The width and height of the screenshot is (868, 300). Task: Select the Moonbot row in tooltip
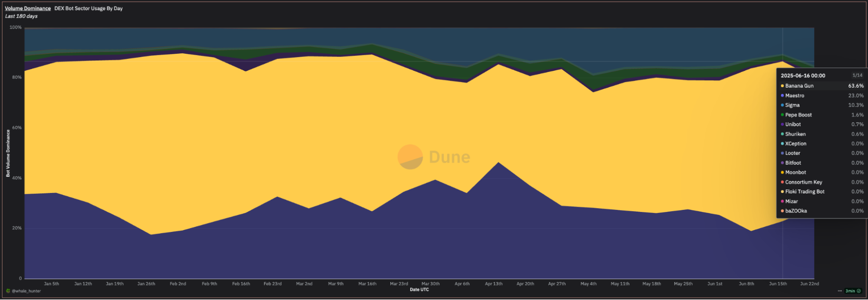pyautogui.click(x=822, y=172)
